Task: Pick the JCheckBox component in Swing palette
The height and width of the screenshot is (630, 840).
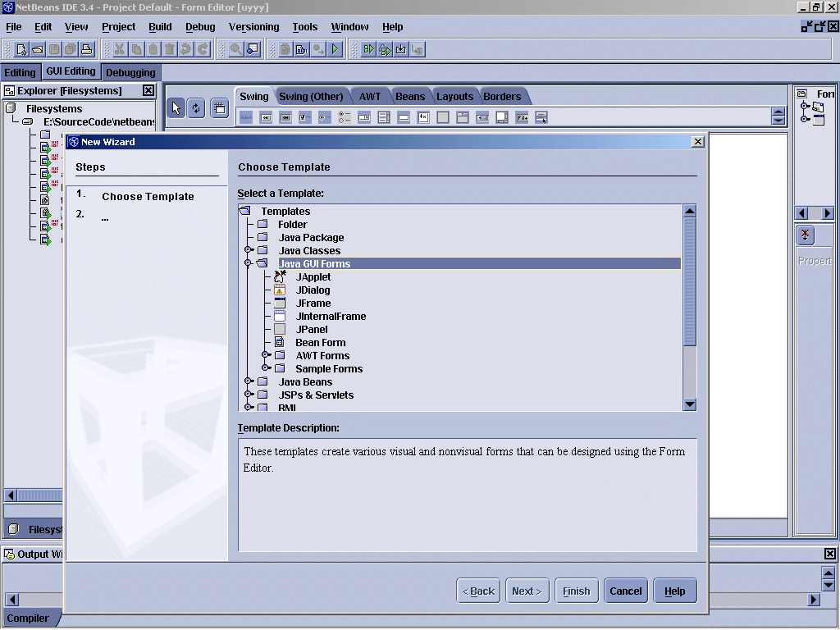Action: coord(305,117)
